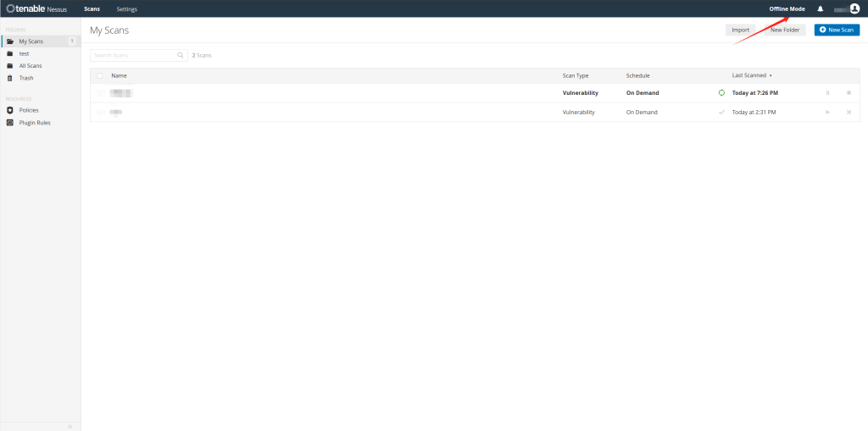
Task: Click the Import button
Action: coord(740,30)
